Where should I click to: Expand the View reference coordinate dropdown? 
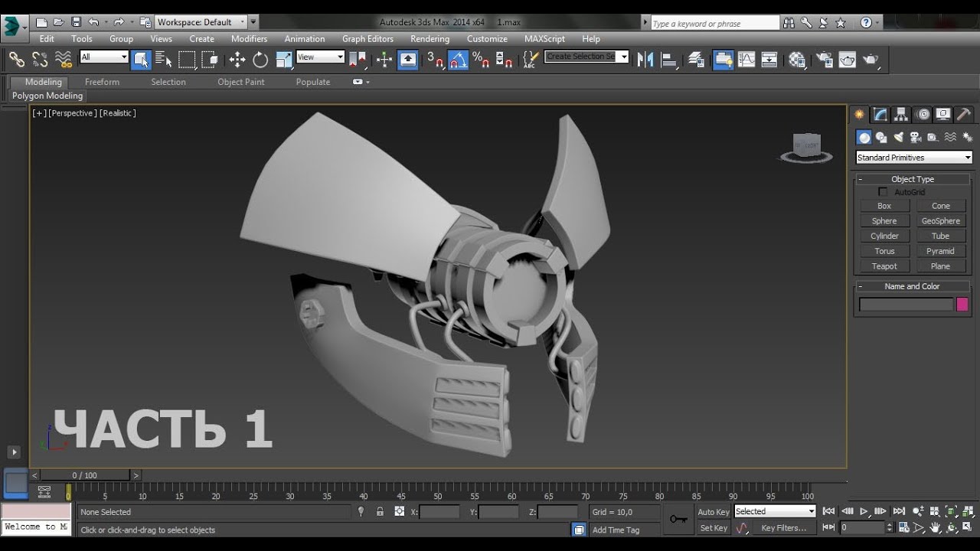coord(320,57)
